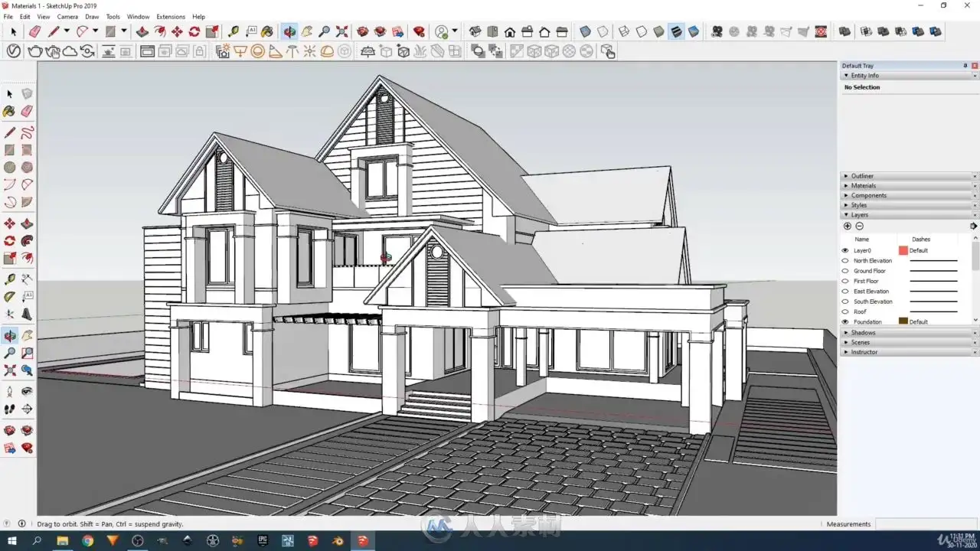The height and width of the screenshot is (551, 980).
Task: Add a V-Ray sphere light
Action: (258, 51)
